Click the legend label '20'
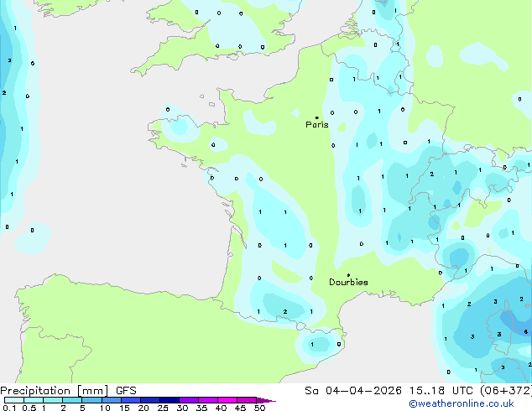Screen dimensions: 532x411 (x=143, y=408)
